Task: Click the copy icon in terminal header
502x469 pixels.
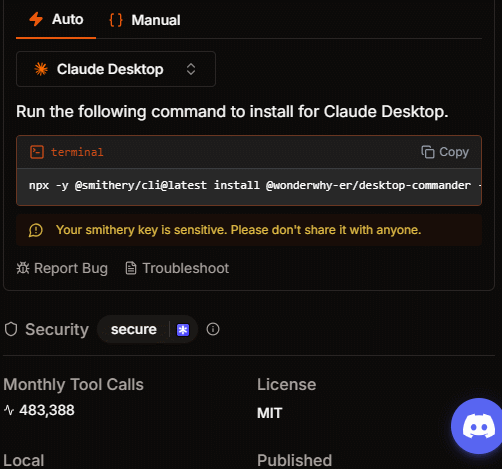Action: coord(428,152)
